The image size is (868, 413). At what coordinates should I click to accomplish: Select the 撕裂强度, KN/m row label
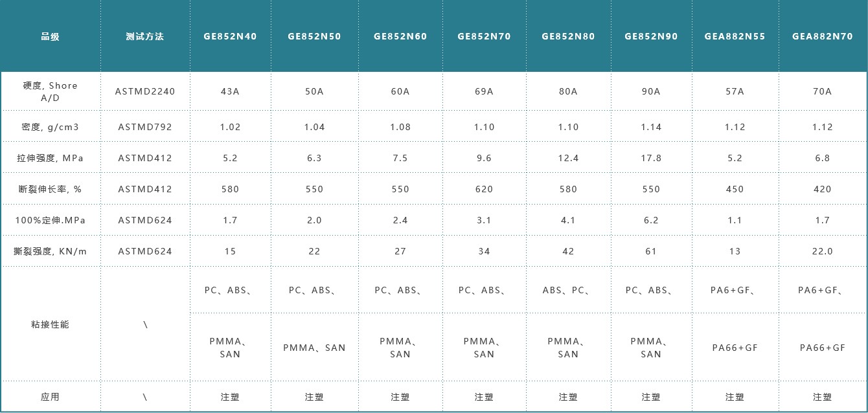click(50, 251)
